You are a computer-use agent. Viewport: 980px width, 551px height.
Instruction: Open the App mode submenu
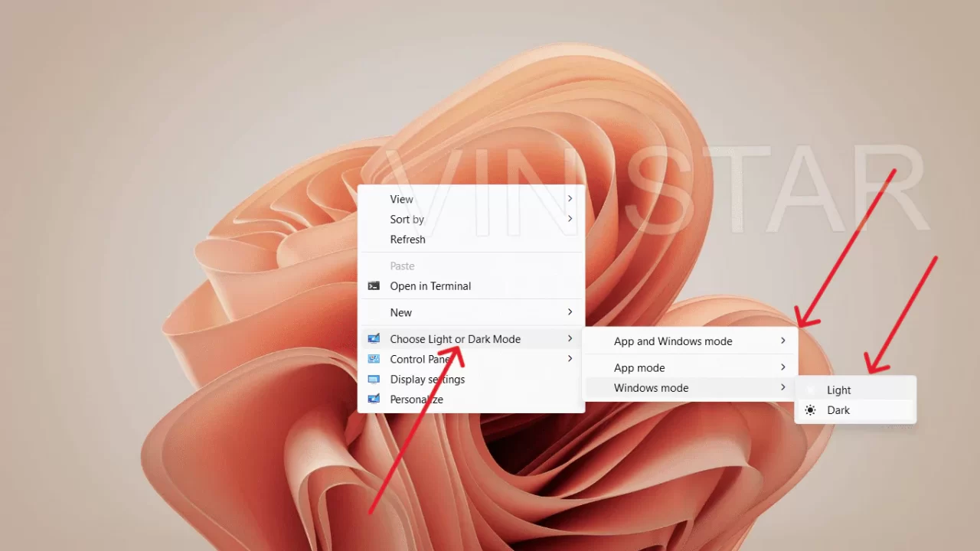pyautogui.click(x=691, y=368)
